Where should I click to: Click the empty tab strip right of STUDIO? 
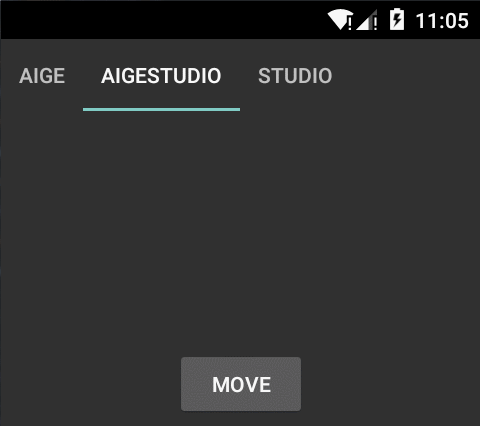[415, 76]
